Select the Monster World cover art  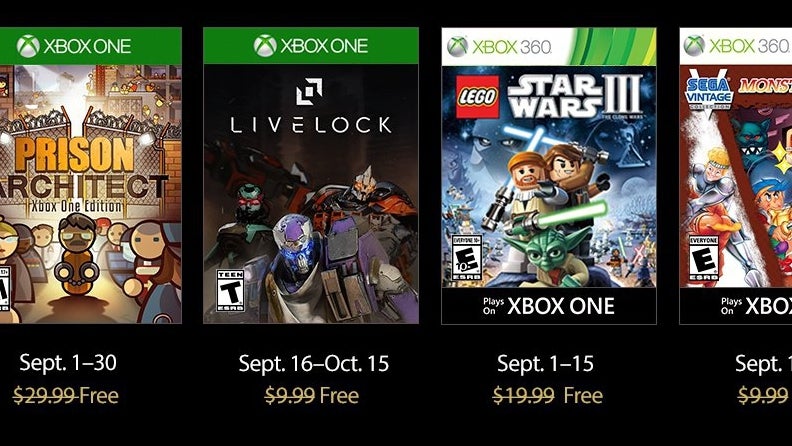point(736,176)
